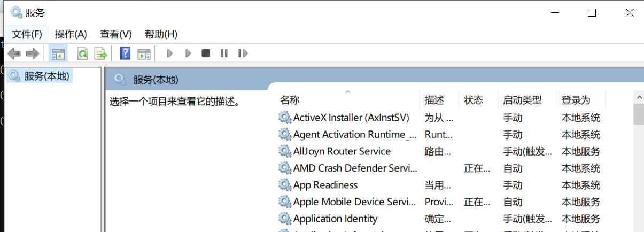Click the gear icon in 服务(本地) header
Screen dimensions: 644x232
[120, 80]
